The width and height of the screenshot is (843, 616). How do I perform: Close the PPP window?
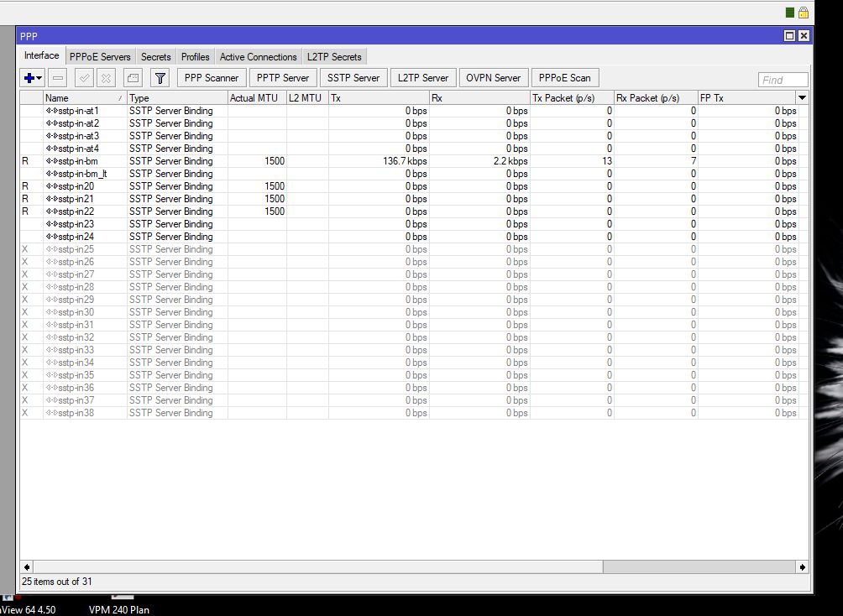click(x=804, y=36)
